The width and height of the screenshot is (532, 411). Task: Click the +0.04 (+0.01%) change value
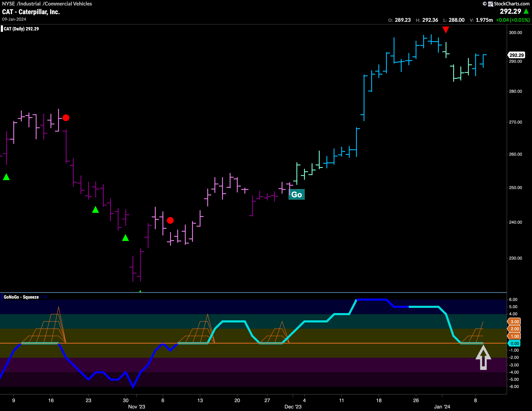(513, 20)
